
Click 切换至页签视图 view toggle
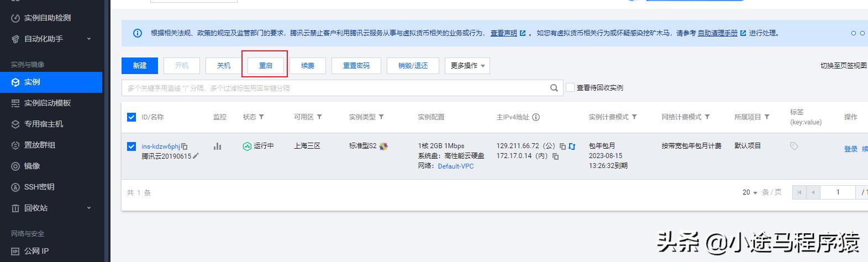(x=843, y=66)
